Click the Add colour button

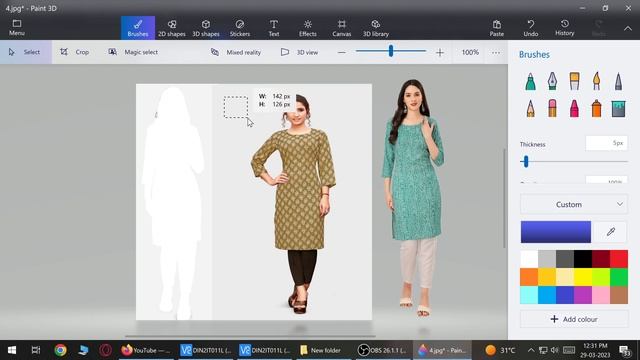[574, 319]
